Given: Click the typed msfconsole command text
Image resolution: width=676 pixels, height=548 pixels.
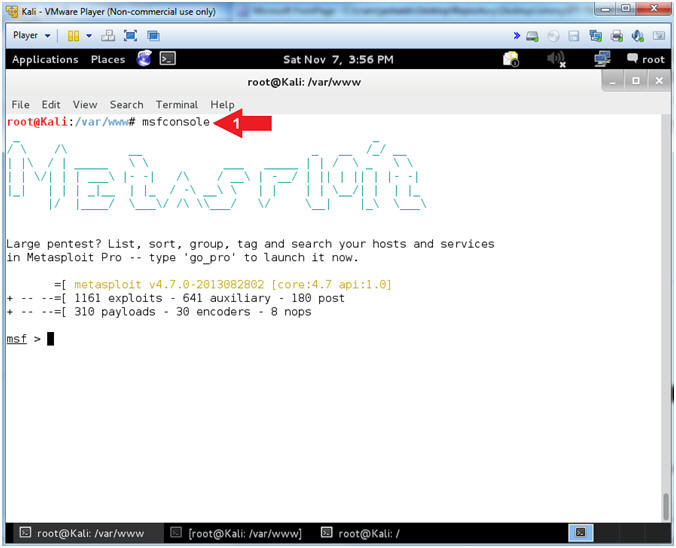Looking at the screenshot, I should pos(175,122).
